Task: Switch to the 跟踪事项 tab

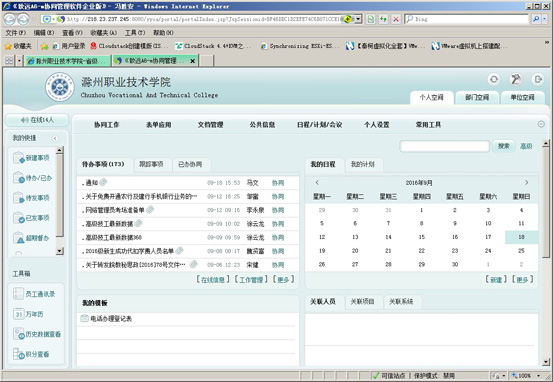Action: click(151, 164)
